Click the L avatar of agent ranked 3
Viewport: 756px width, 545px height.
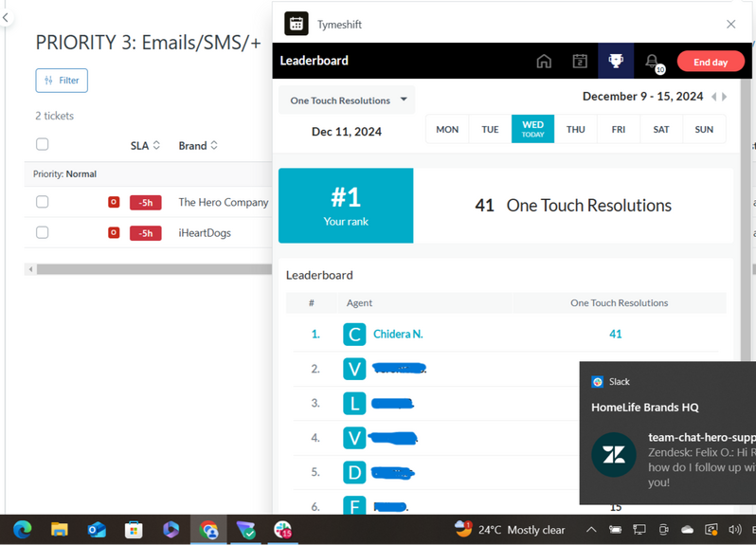354,403
